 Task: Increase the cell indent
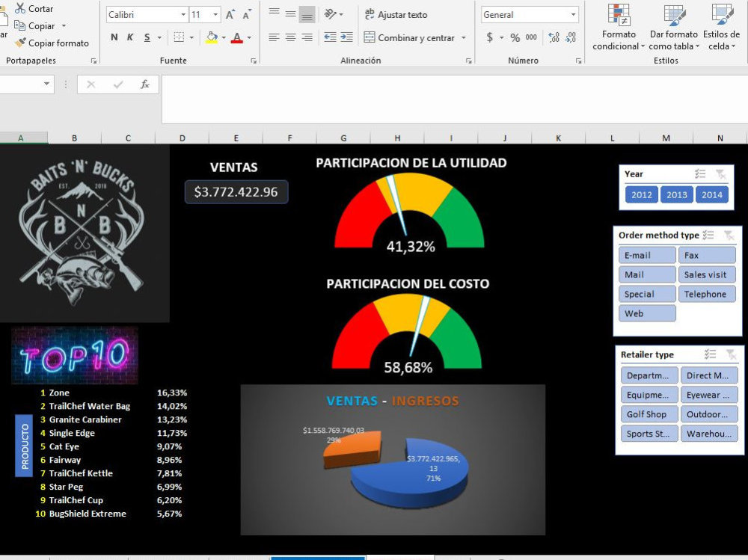[x=347, y=37]
